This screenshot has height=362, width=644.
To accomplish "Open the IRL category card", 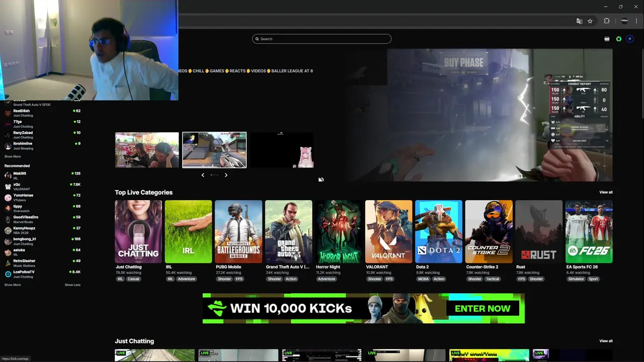I will (x=188, y=232).
